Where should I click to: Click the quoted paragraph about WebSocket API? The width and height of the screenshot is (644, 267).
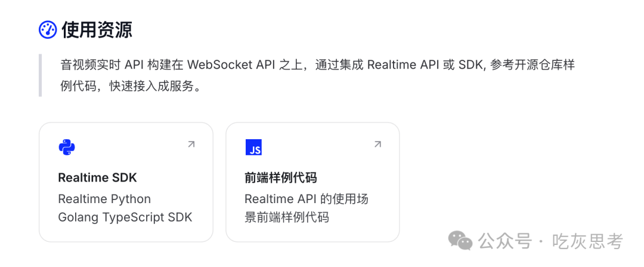(317, 76)
